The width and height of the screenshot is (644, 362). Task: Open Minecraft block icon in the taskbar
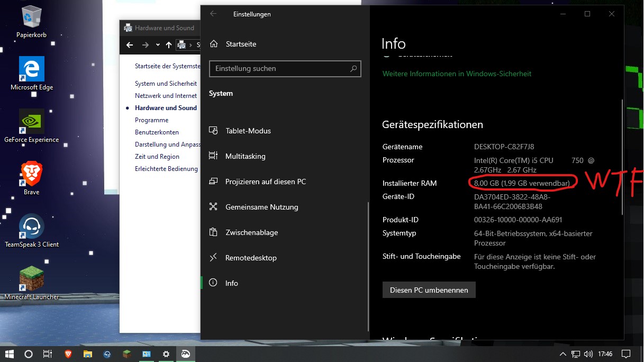126,354
